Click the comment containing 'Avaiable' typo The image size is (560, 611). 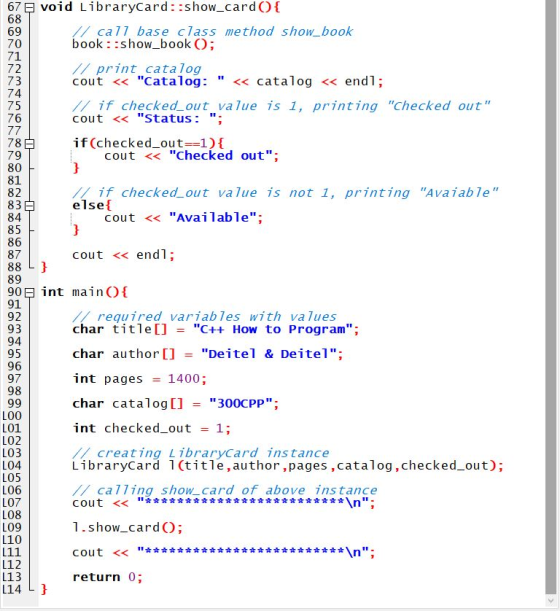click(x=285, y=193)
